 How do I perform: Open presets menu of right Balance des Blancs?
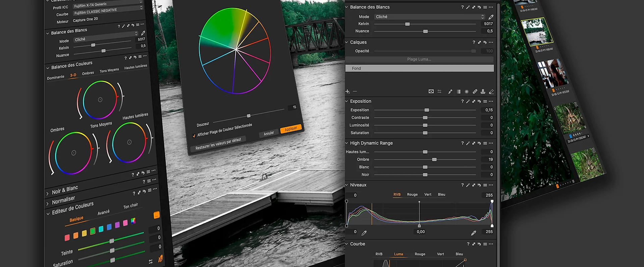485,7
